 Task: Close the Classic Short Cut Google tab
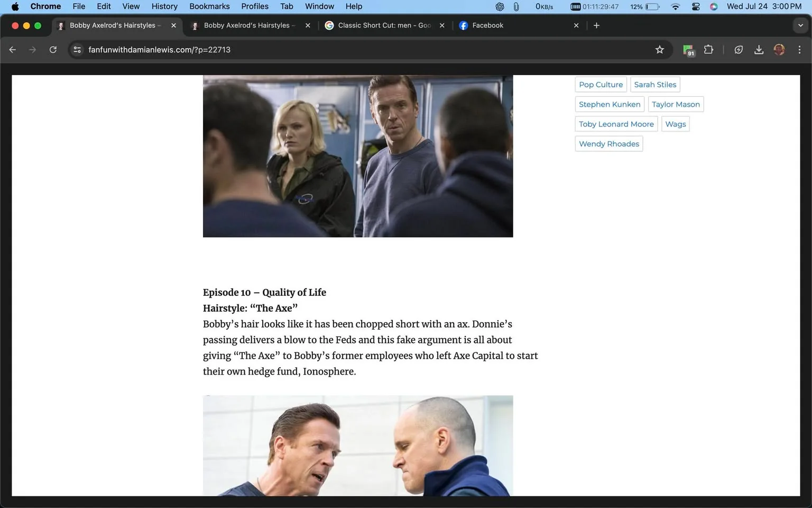[442, 25]
